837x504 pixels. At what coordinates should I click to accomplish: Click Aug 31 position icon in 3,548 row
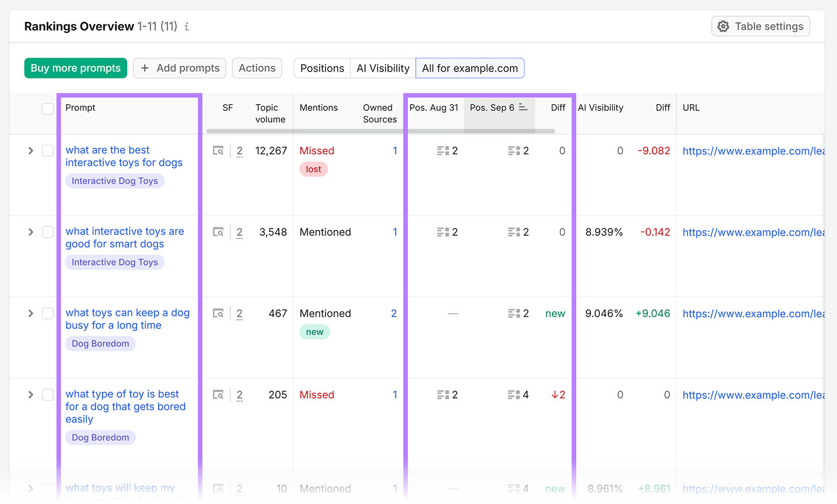pos(443,232)
